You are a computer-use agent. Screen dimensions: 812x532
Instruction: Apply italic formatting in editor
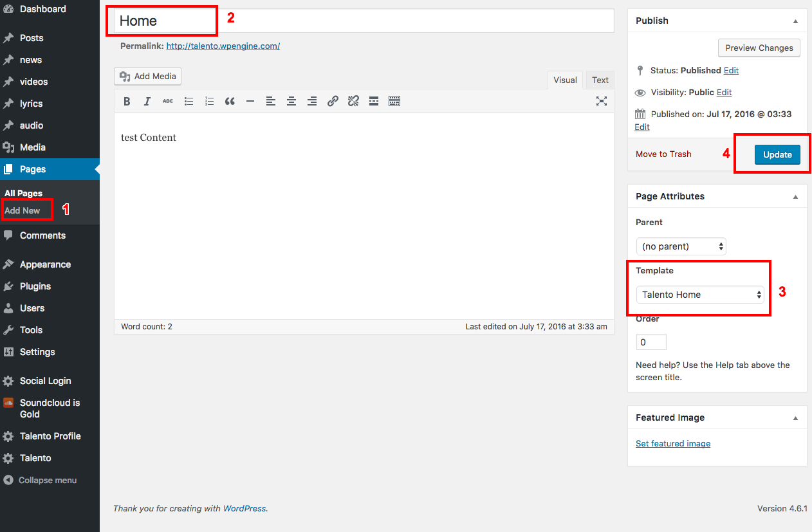pyautogui.click(x=147, y=101)
